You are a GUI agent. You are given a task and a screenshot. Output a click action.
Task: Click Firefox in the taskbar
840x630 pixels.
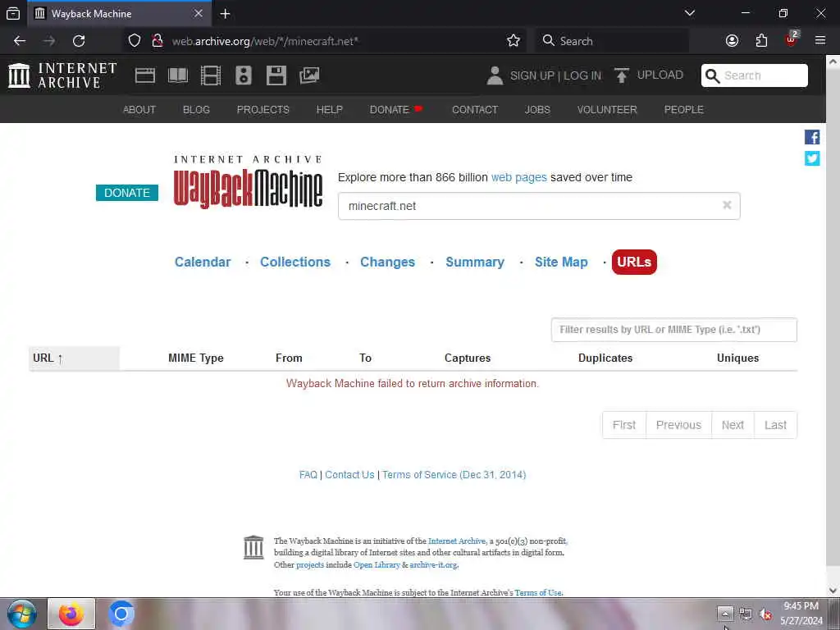(71, 614)
